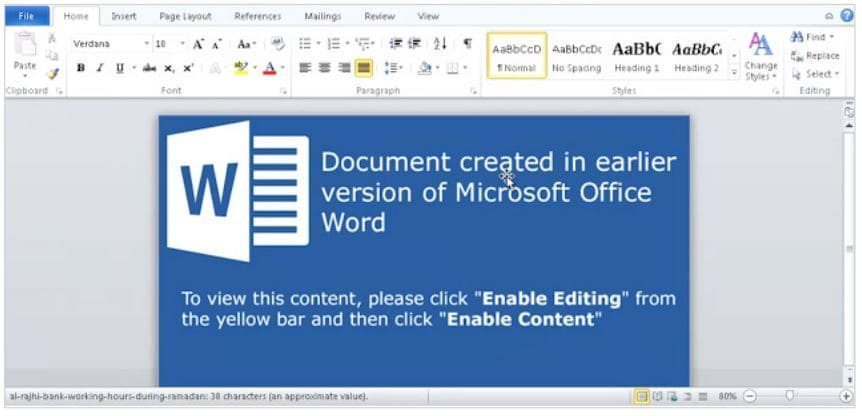Open Word Help question mark icon
This screenshot has height=416, width=862.
pos(847,15)
